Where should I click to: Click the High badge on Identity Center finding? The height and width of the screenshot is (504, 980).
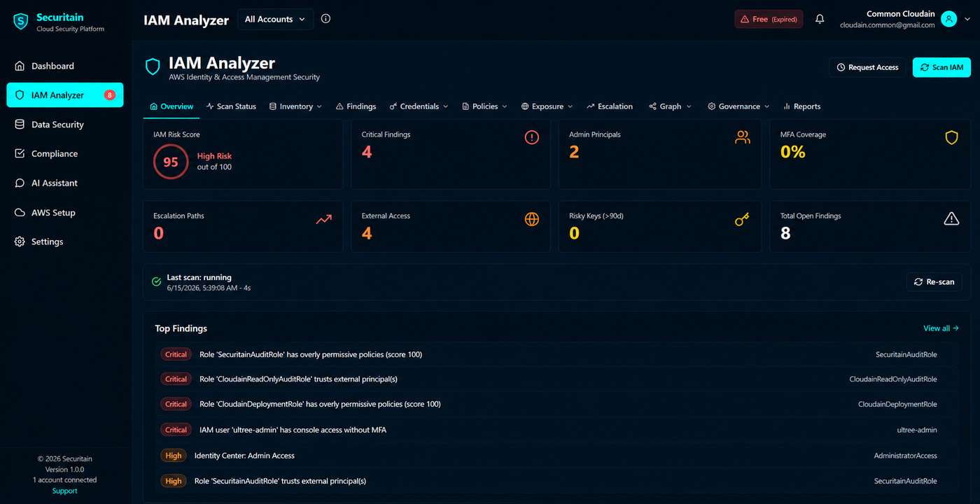[x=174, y=456]
